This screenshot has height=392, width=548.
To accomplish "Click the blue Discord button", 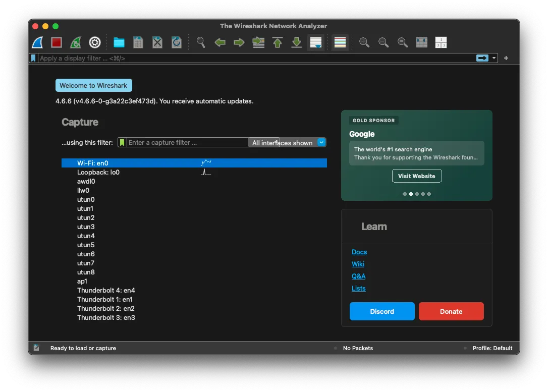I will [382, 311].
